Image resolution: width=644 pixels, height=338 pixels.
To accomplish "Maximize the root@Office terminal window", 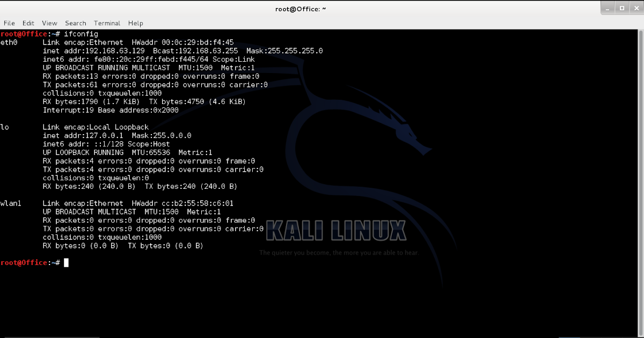I will click(622, 8).
